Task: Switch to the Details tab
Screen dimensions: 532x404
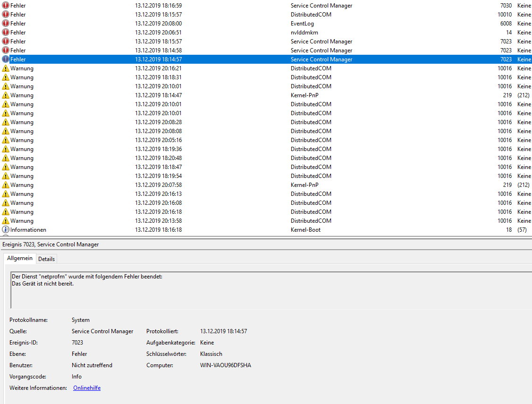Action: tap(46, 259)
